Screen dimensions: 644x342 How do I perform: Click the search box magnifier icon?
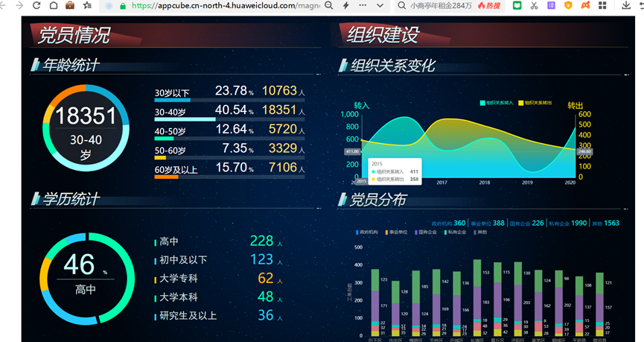(402, 5)
